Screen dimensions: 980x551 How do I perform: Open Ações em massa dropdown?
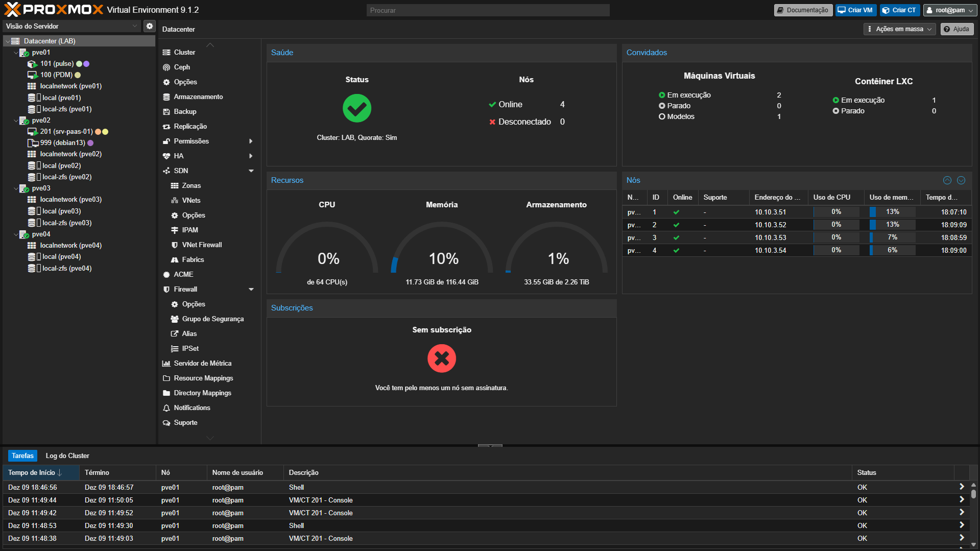(899, 29)
